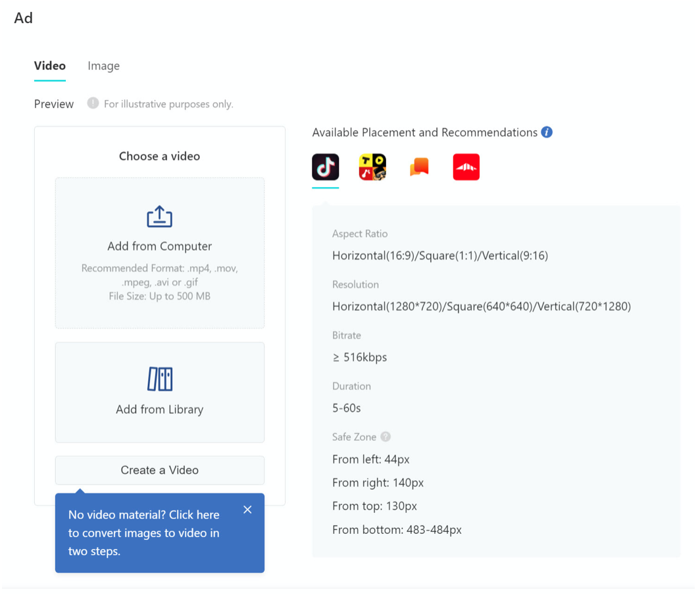Switch to the Video tab
The image size is (700, 603).
click(x=50, y=66)
